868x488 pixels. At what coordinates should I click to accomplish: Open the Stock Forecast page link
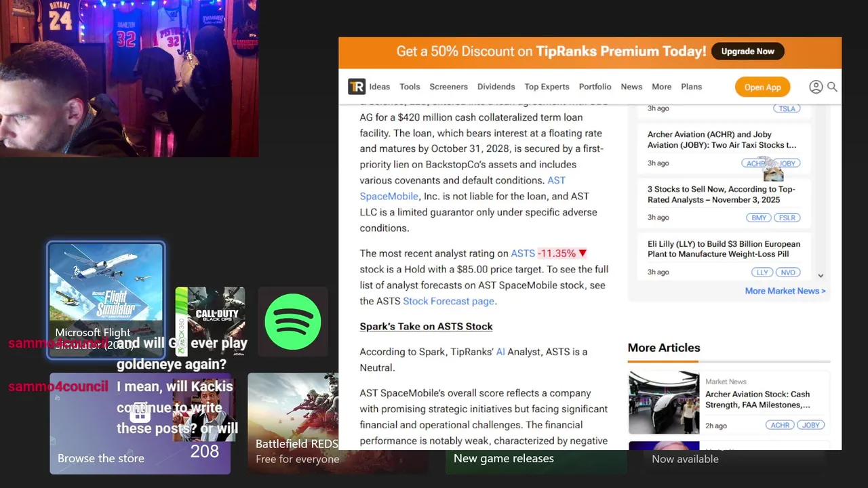point(448,301)
